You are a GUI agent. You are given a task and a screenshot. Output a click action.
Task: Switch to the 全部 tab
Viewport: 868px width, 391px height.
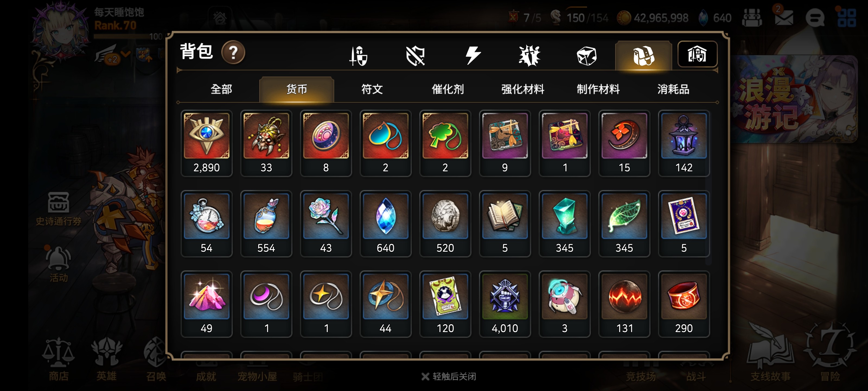point(221,89)
